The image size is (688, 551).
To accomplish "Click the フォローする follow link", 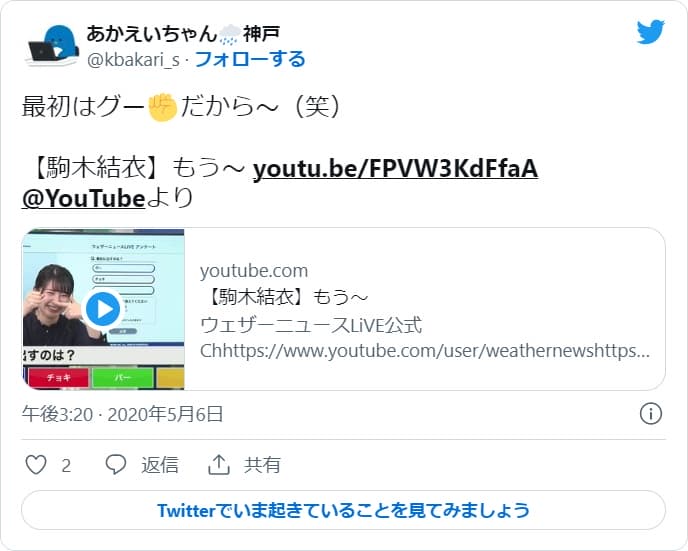I will pos(250,59).
